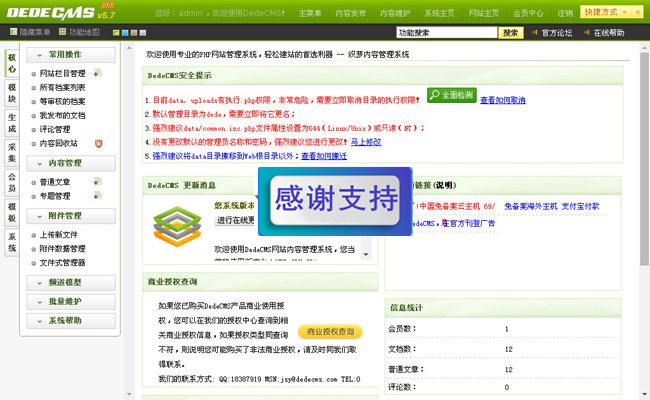Open 附件数据管理 in the sidebar
The image size is (650, 400).
[x=62, y=249]
